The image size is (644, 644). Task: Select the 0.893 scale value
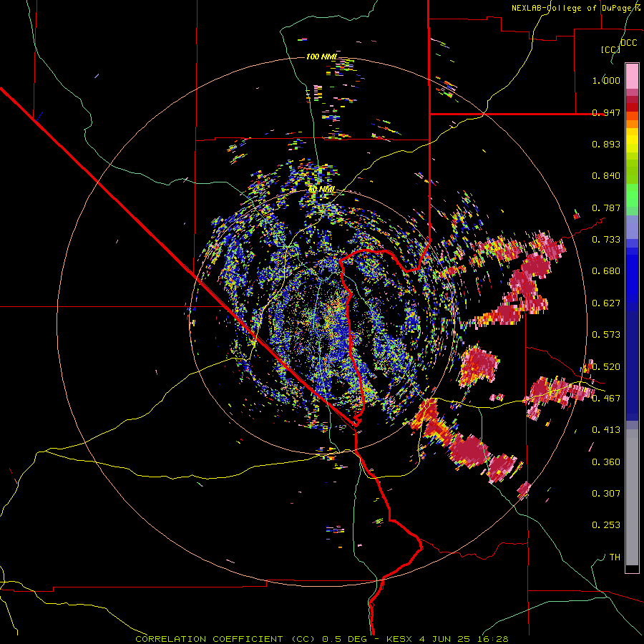point(606,144)
